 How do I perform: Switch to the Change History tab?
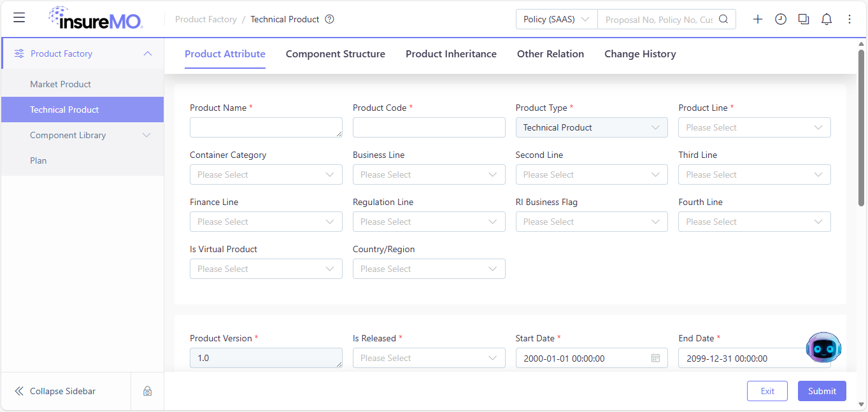click(640, 53)
